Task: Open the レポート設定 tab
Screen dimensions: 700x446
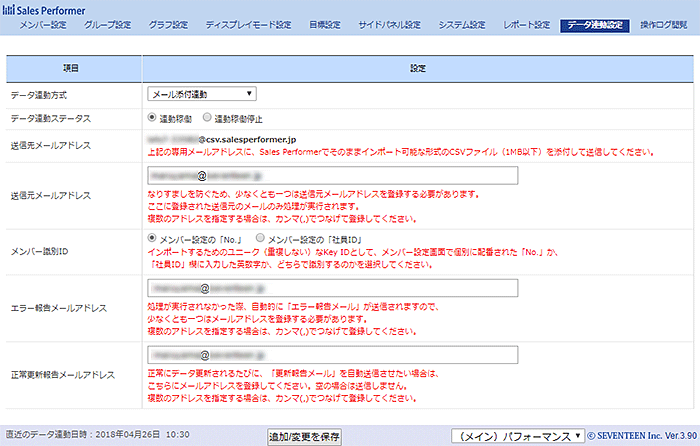Action: coord(526,25)
